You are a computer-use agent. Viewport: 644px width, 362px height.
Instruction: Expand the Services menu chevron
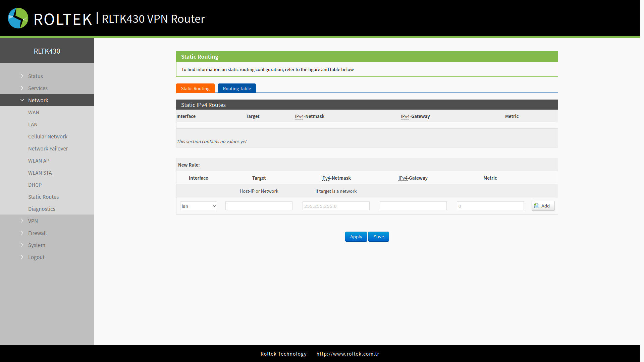pyautogui.click(x=22, y=88)
